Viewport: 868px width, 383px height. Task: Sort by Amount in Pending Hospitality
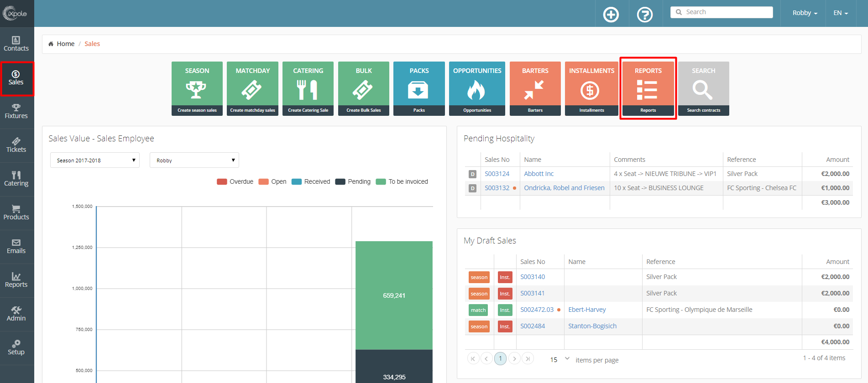[837, 160]
